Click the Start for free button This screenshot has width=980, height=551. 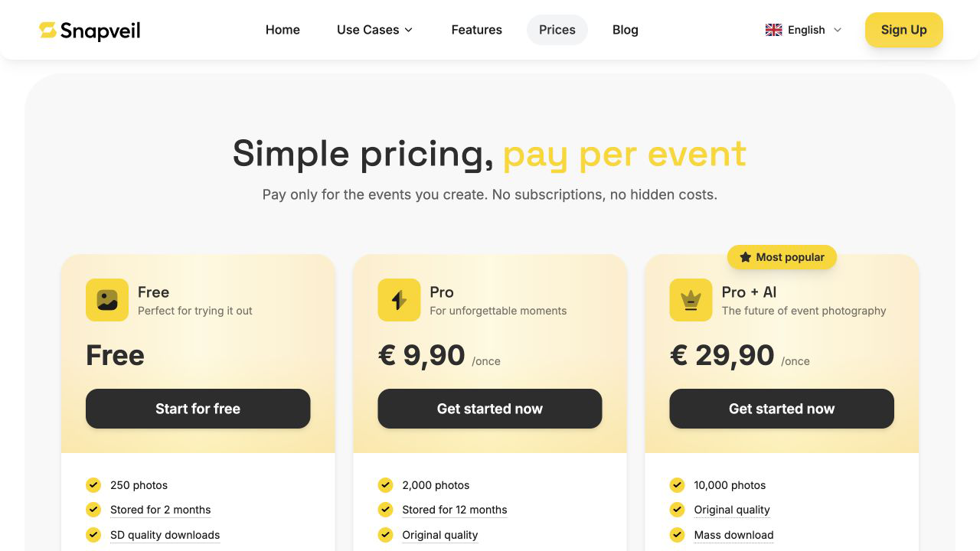198,409
